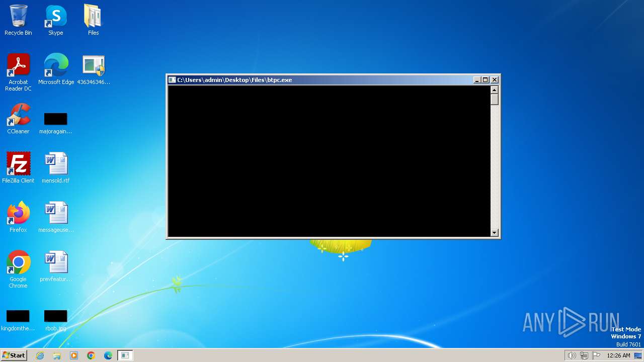Screen dimensions: 644x362
Task: Select the mensold.rtf document
Action: coord(56,167)
